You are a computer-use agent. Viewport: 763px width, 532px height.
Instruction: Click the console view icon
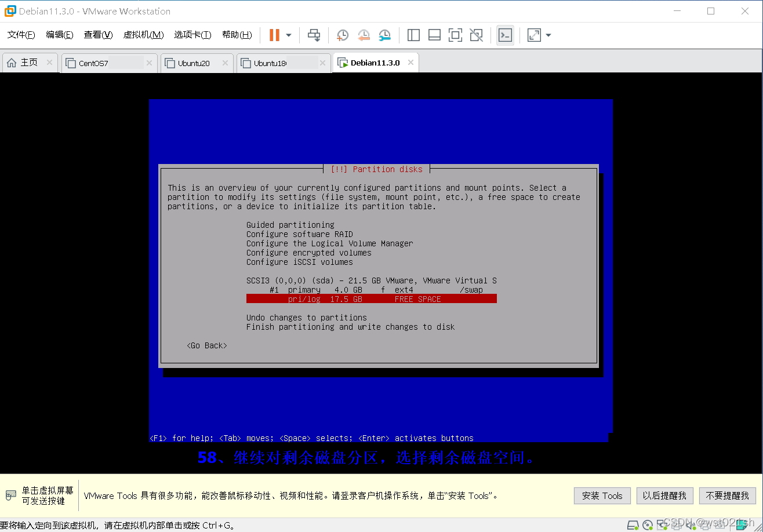click(505, 35)
